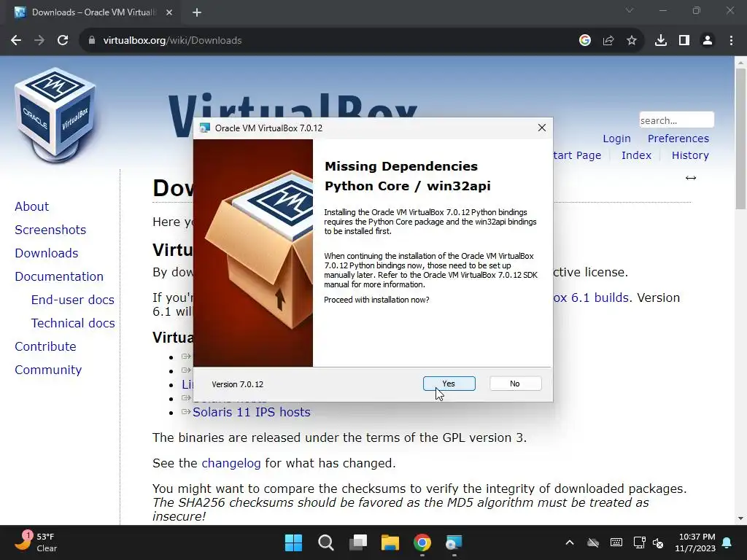The image size is (747, 560).
Task: Toggle the Chrome side panel
Action: [x=684, y=41]
